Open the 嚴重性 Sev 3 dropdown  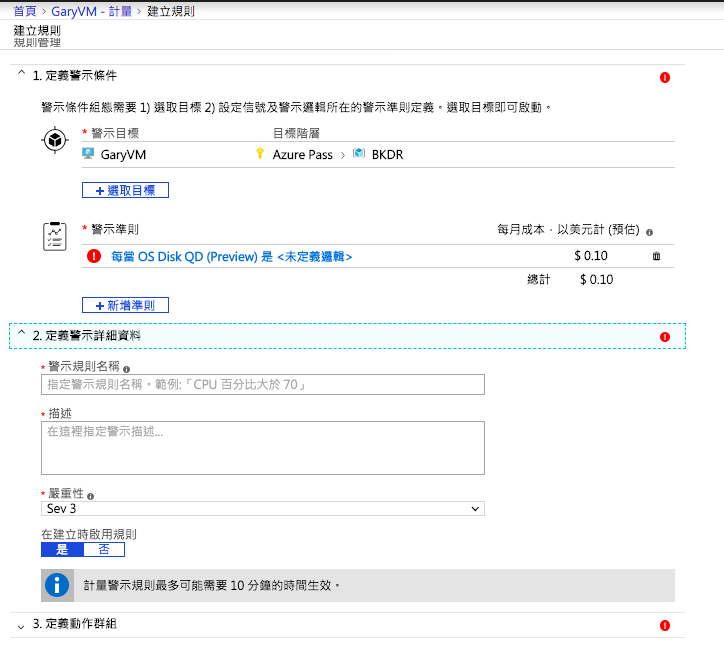point(263,508)
